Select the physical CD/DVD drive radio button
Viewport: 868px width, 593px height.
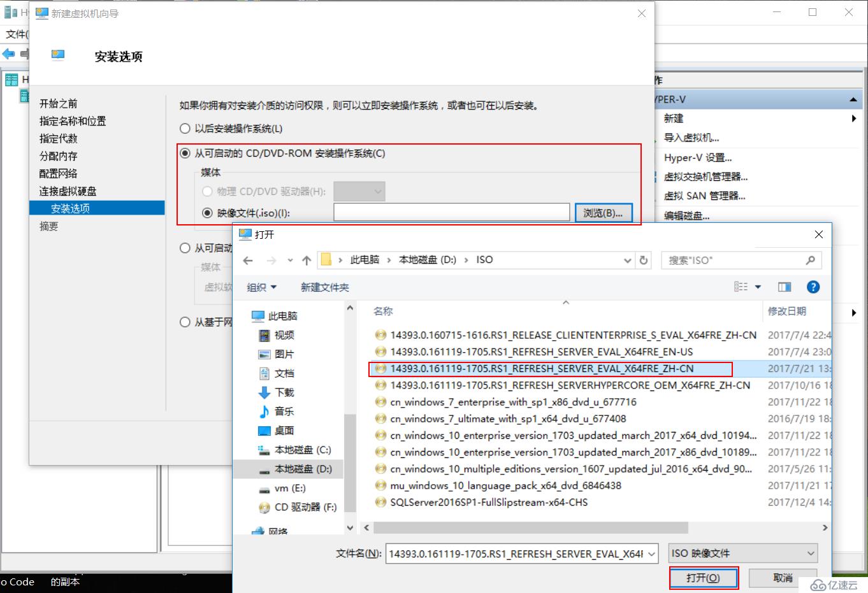click(x=207, y=191)
